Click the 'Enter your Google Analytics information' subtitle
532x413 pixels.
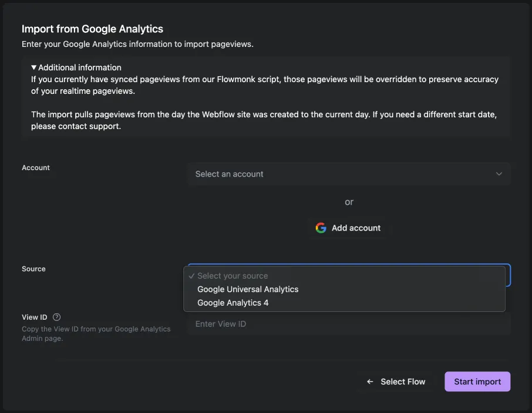point(137,44)
